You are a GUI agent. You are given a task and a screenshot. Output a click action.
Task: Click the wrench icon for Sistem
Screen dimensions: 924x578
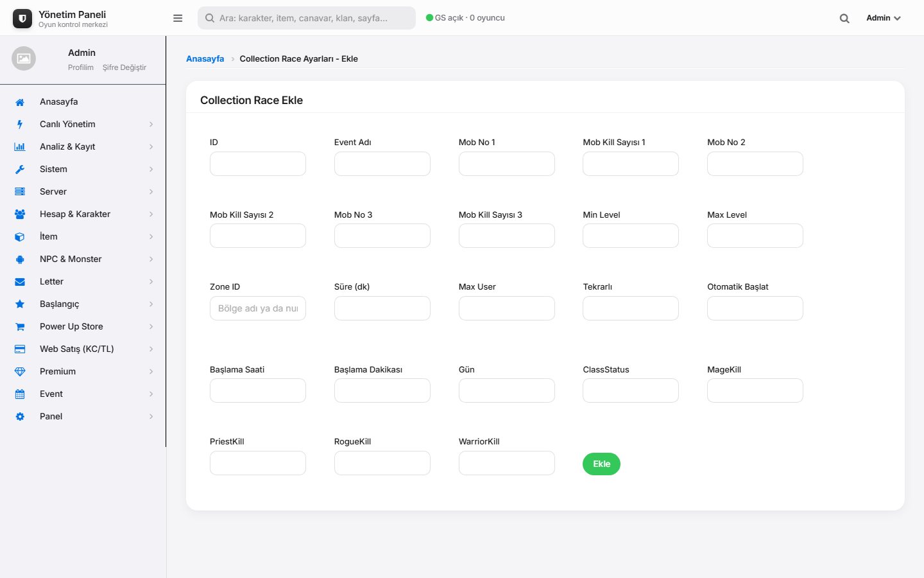[x=20, y=170]
